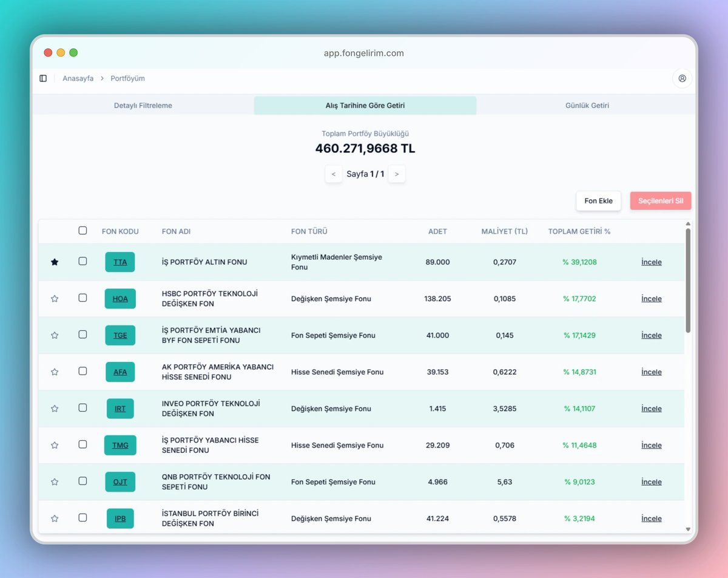Click İncele for İŞ PORTFÖY ALTIN FONU
Viewport: 728px width, 578px height.
(652, 262)
